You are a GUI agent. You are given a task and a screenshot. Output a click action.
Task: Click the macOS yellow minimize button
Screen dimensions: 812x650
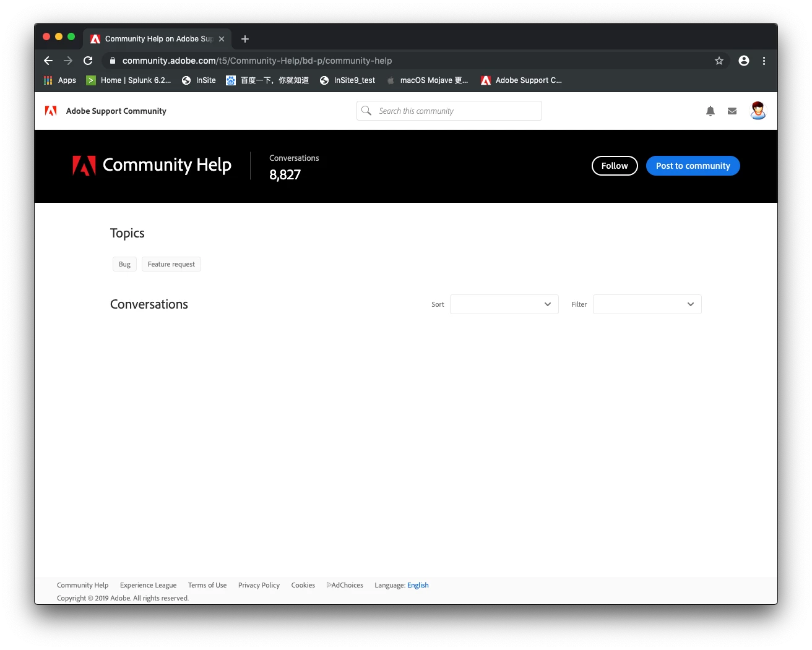(59, 36)
